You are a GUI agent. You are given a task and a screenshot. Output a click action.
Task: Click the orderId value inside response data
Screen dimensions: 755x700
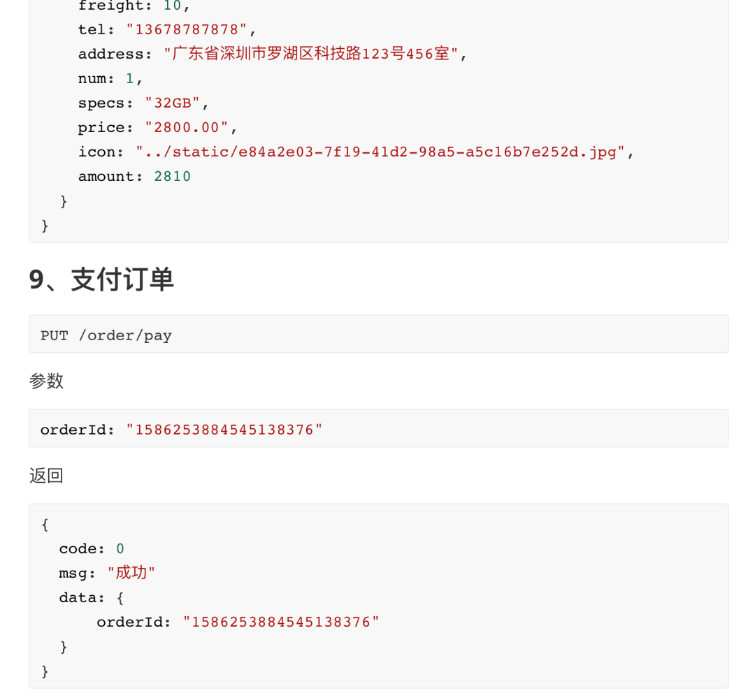click(x=281, y=622)
